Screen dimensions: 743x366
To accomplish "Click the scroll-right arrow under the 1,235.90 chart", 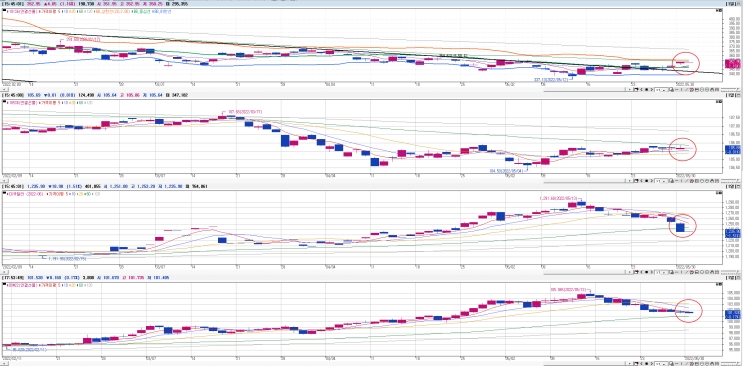I will click(x=629, y=273).
